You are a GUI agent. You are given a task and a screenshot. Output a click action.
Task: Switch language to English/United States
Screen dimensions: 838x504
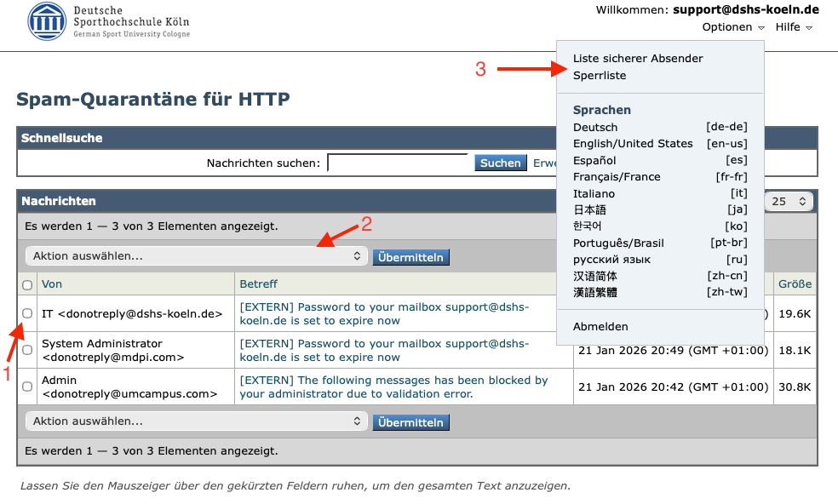(x=633, y=144)
